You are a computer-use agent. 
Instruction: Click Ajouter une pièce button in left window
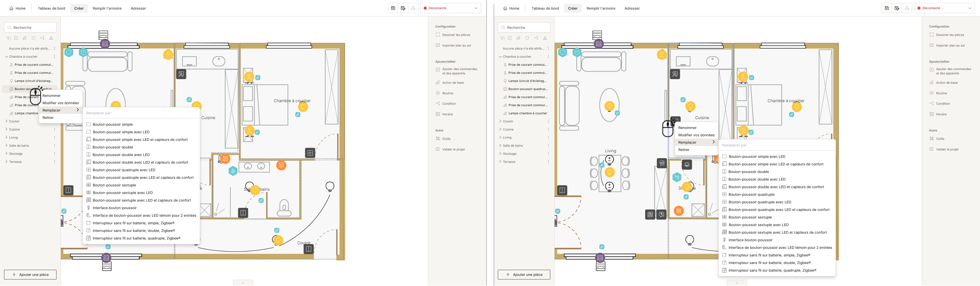click(30, 275)
